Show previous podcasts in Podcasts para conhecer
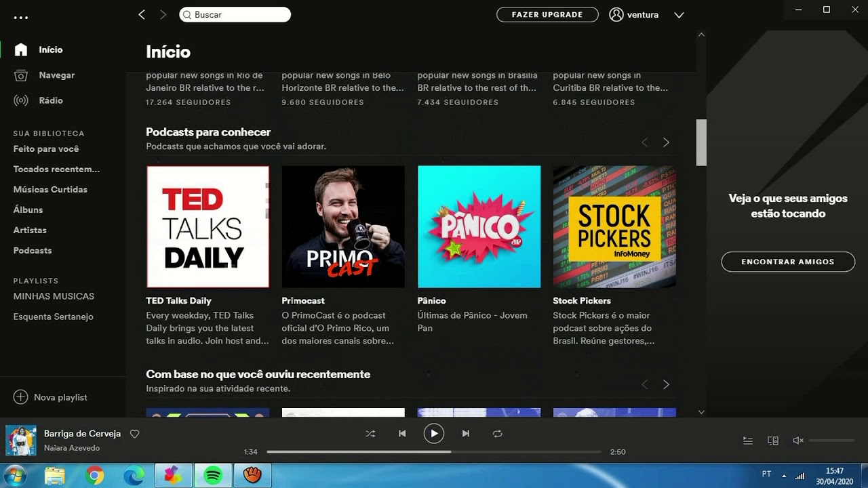This screenshot has width=868, height=488. point(645,142)
